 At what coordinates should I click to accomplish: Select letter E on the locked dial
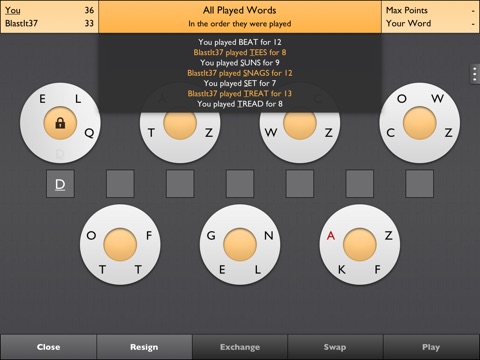point(42,99)
